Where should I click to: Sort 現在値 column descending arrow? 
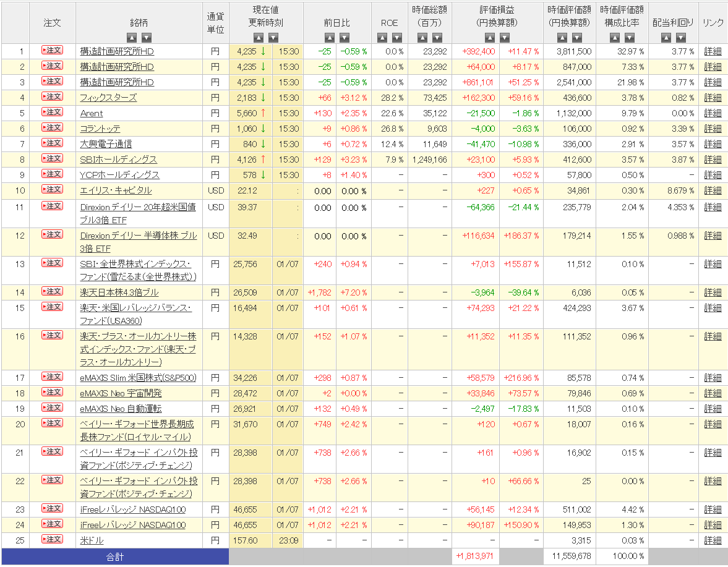(273, 38)
